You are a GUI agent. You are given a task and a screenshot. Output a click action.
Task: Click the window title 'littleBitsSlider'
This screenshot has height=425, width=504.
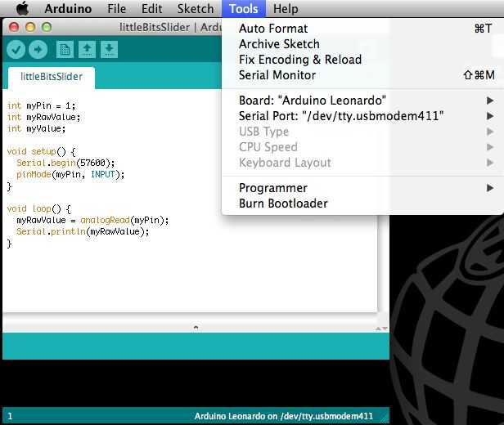pyautogui.click(x=155, y=27)
